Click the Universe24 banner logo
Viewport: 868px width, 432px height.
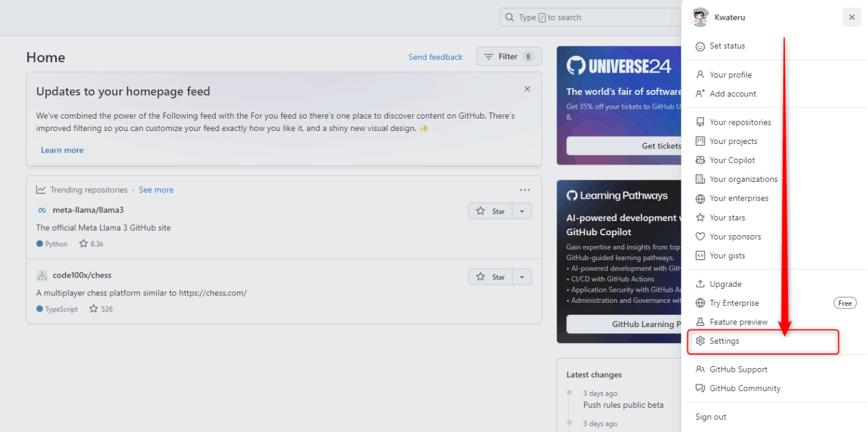tap(619, 66)
